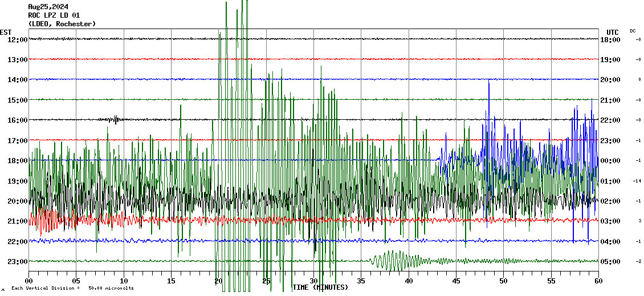Select the 17:00 EST time label
This screenshot has height=296, width=644.
(17, 141)
